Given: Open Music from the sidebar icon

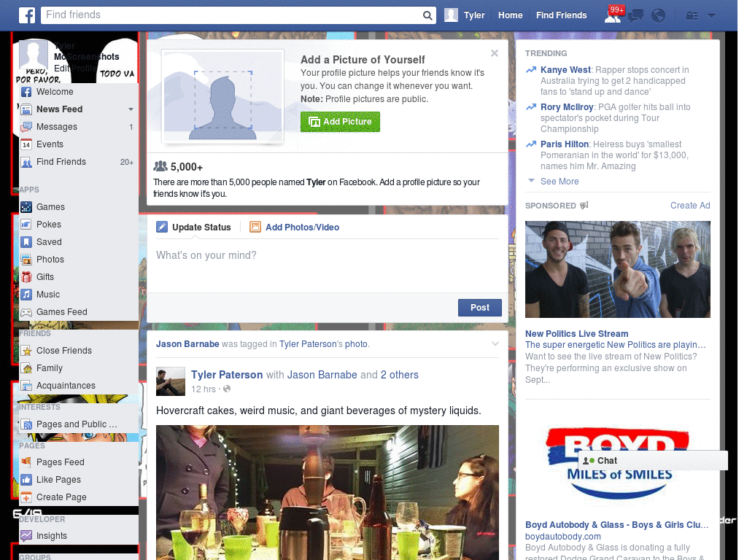Looking at the screenshot, I should (x=26, y=294).
